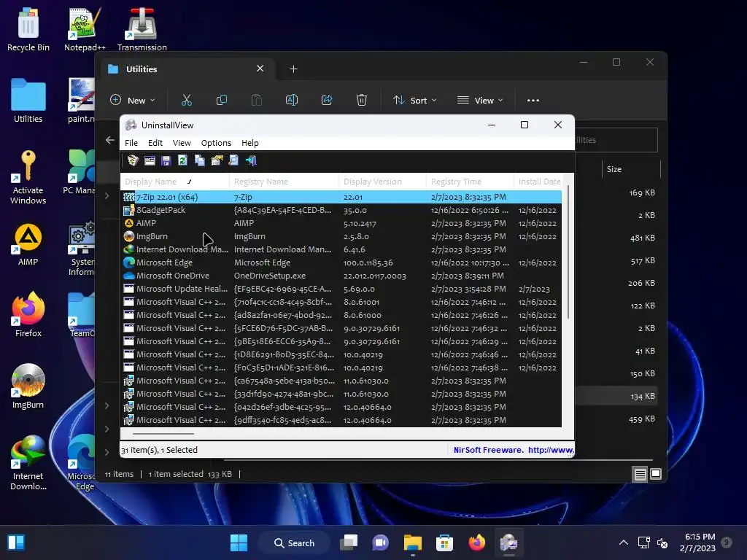Click the Find magnifier icon in UninstallView toolbar
This screenshot has height=560, width=747.
(233, 160)
